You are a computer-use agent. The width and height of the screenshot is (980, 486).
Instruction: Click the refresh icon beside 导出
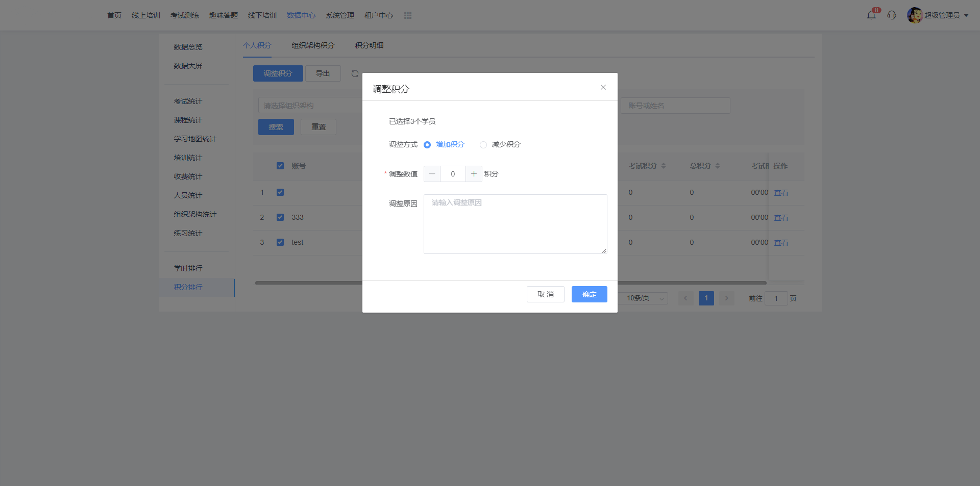pos(355,73)
